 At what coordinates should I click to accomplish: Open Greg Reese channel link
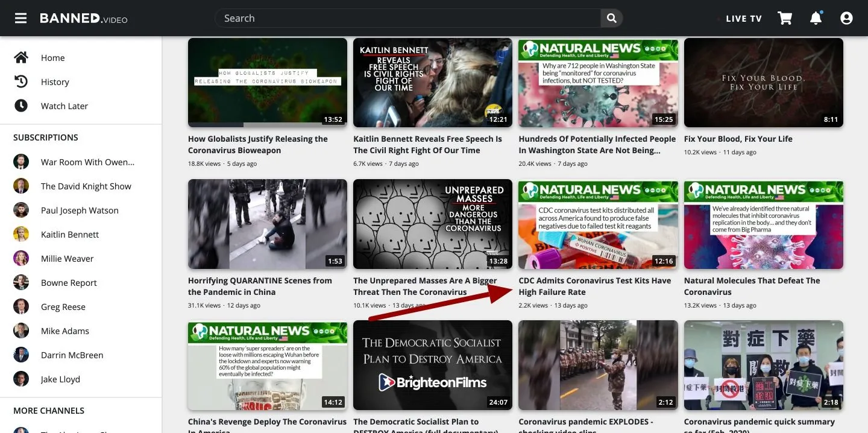tap(63, 307)
